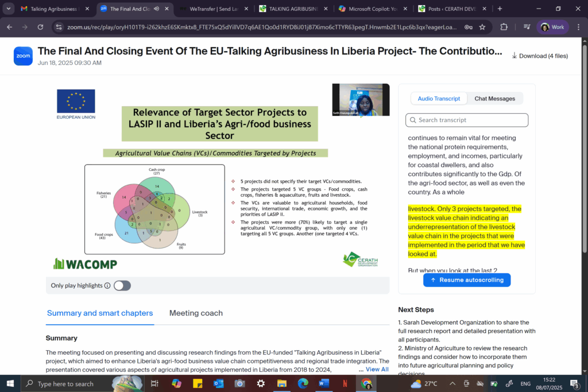Screen dimensions: 588x392
Task: Click View All summary link
Action: [x=377, y=370]
